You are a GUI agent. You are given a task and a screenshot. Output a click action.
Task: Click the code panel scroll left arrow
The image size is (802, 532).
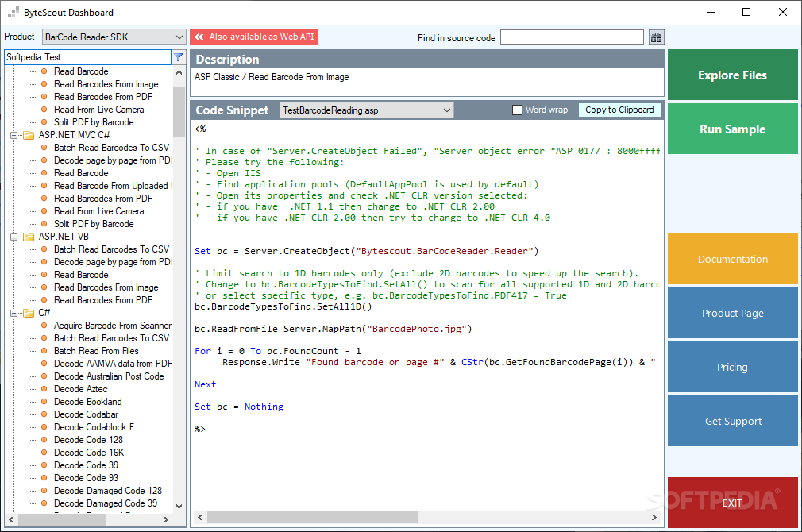(x=200, y=518)
